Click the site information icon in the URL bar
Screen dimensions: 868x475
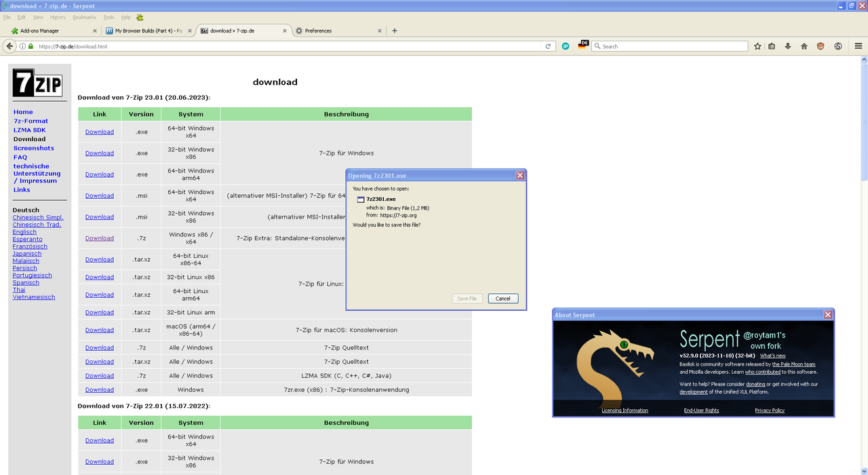(22, 46)
